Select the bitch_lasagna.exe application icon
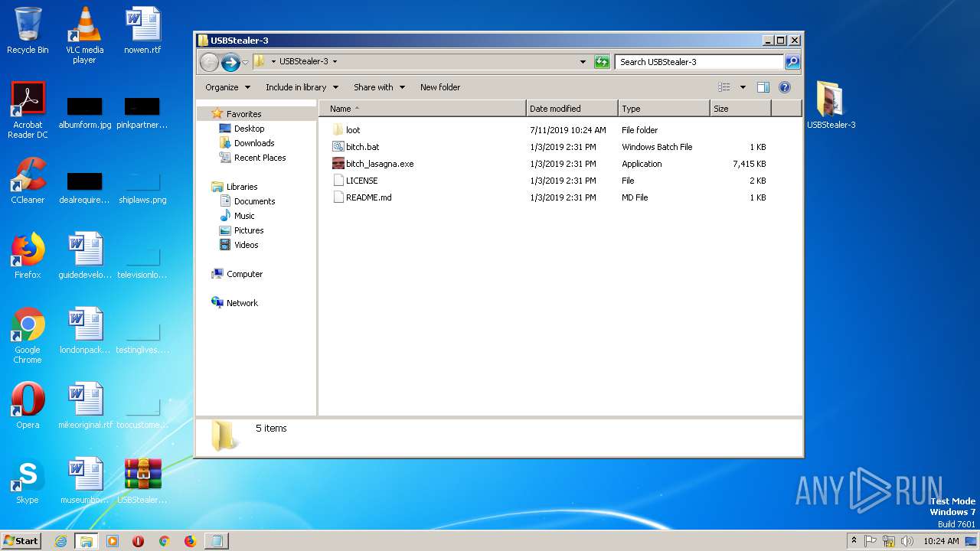 (338, 164)
